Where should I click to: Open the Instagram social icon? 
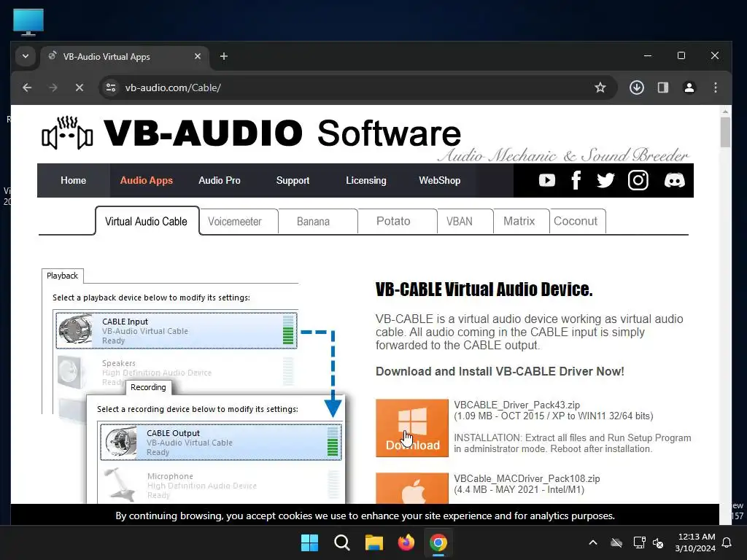638,181
